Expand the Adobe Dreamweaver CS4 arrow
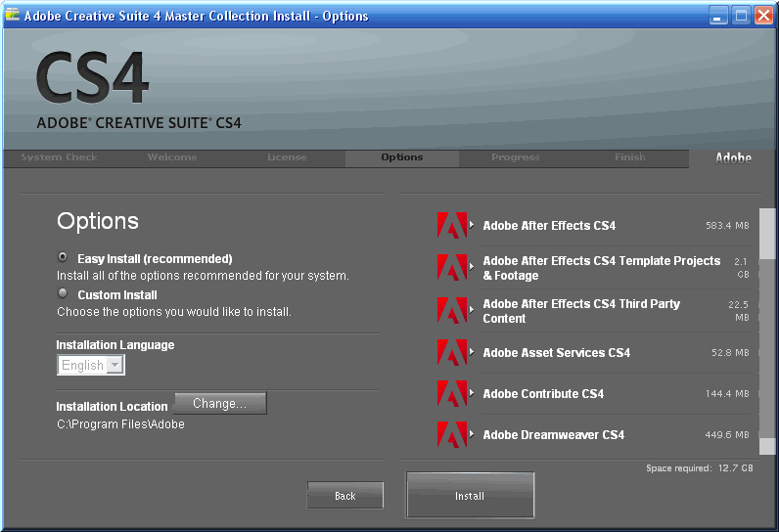Image resolution: width=779 pixels, height=532 pixels. pos(472,434)
